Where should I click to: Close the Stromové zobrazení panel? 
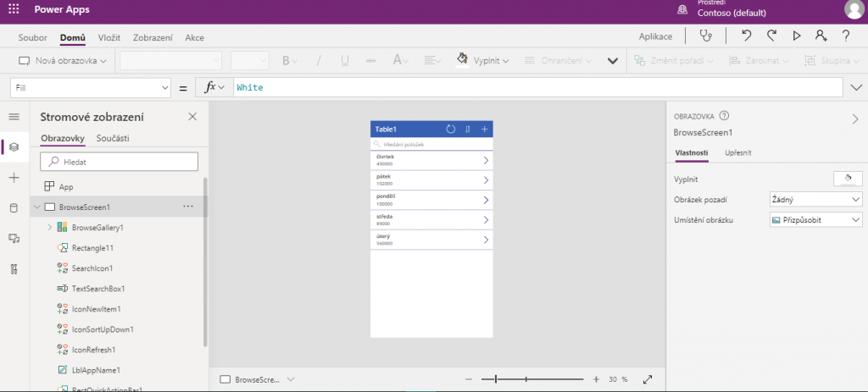click(x=192, y=117)
